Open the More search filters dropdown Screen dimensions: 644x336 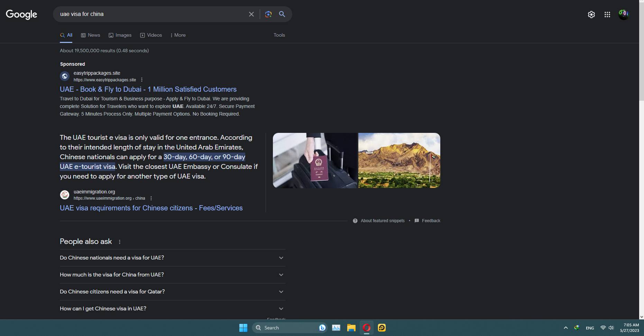(178, 35)
